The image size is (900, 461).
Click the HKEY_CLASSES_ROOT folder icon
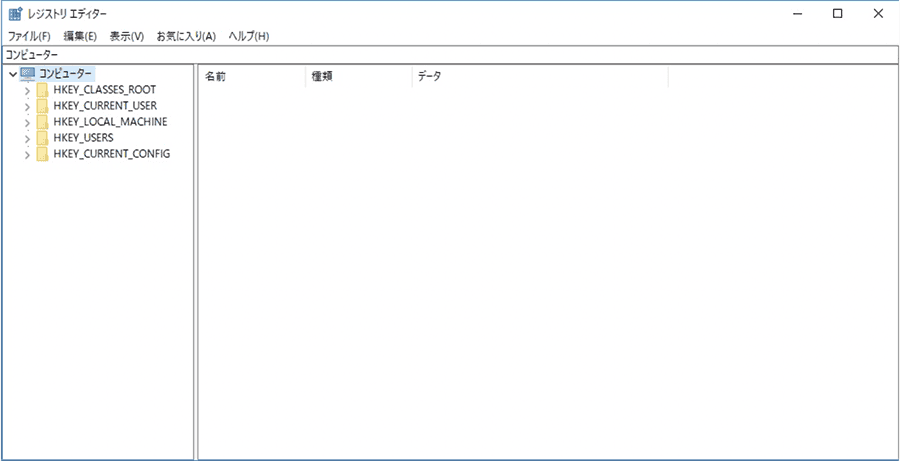click(x=42, y=90)
